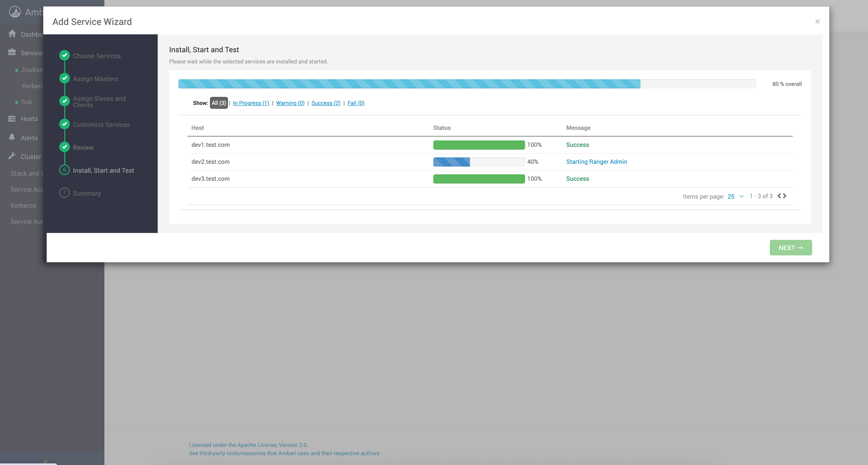Screen dimensions: 868x465
Task: Click the Hosts server icon
Action: coord(12,119)
